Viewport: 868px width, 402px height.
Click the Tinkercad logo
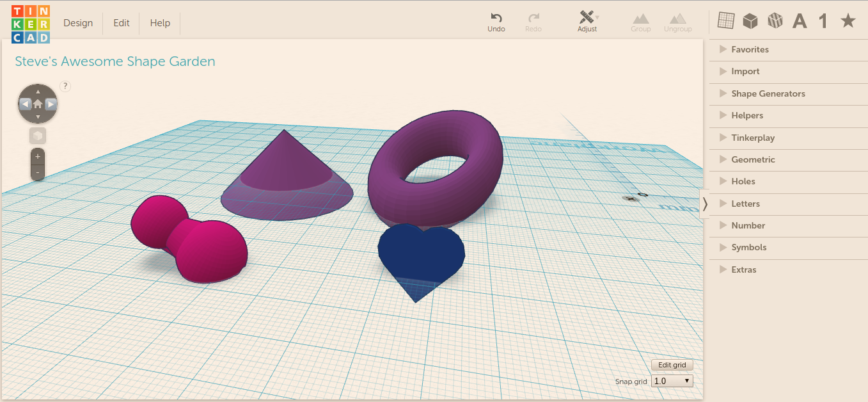[x=31, y=24]
